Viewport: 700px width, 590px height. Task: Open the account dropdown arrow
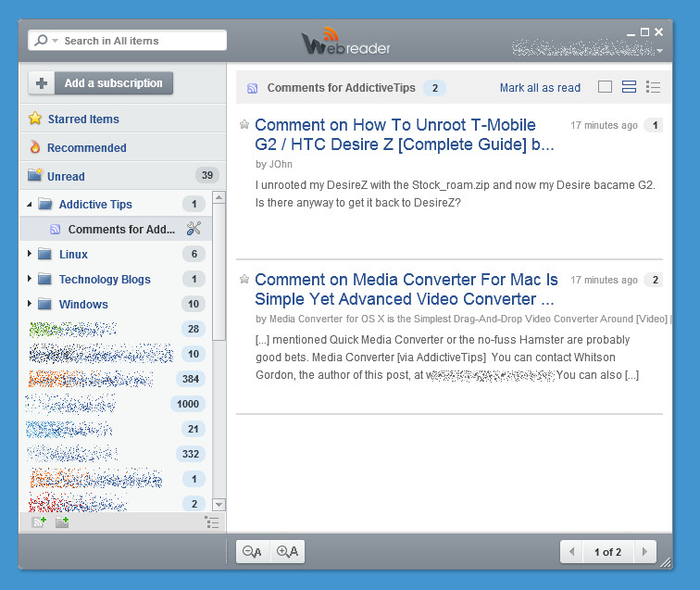tap(659, 51)
